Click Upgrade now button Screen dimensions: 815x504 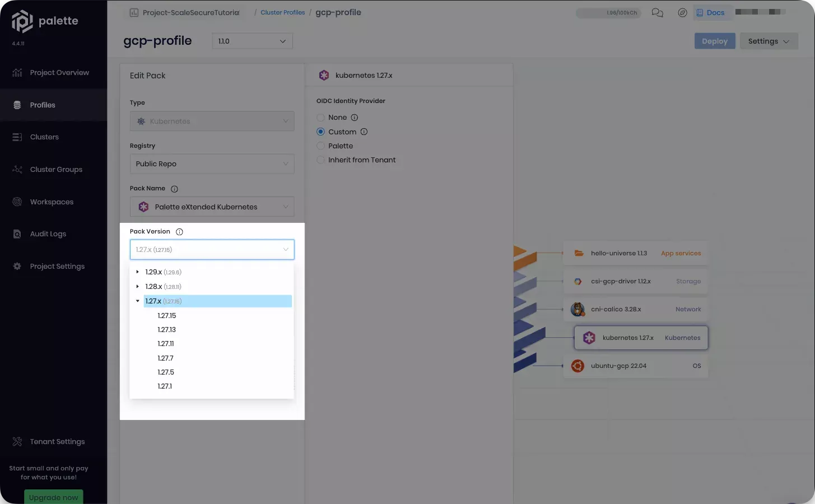click(53, 497)
